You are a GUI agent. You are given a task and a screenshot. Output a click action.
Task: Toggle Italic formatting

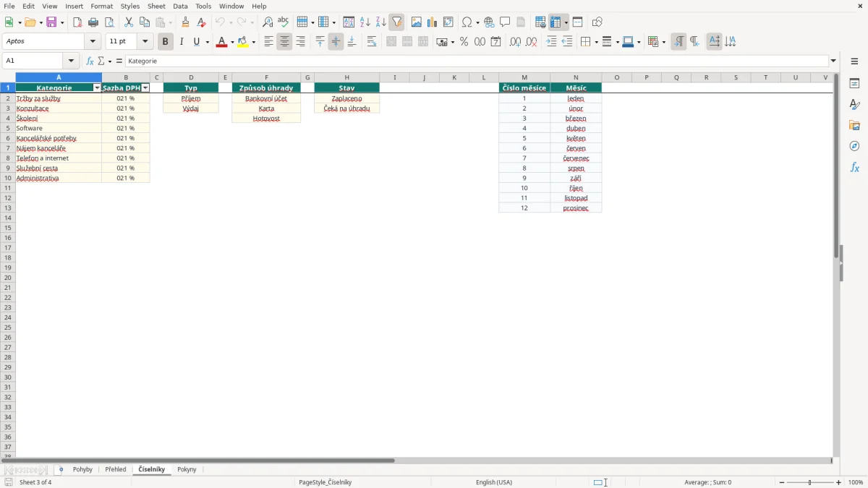pos(182,42)
